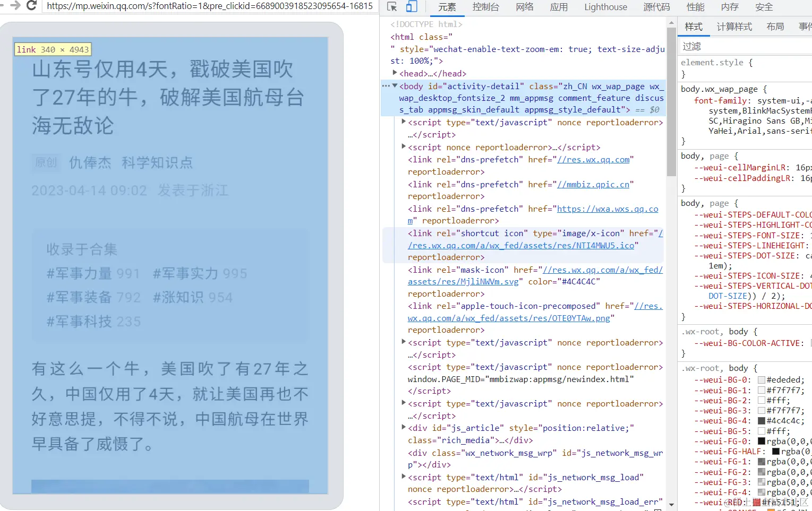Click author name 仇俸杰 in article
The width and height of the screenshot is (812, 511).
[90, 163]
